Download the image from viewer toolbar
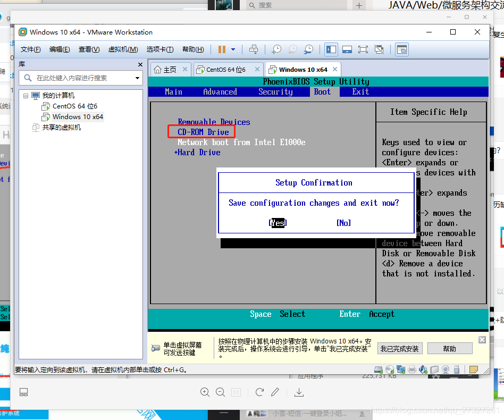 coord(299,392)
